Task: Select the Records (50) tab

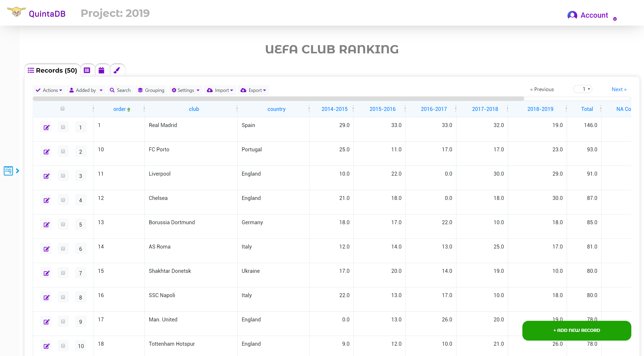Action: click(53, 71)
